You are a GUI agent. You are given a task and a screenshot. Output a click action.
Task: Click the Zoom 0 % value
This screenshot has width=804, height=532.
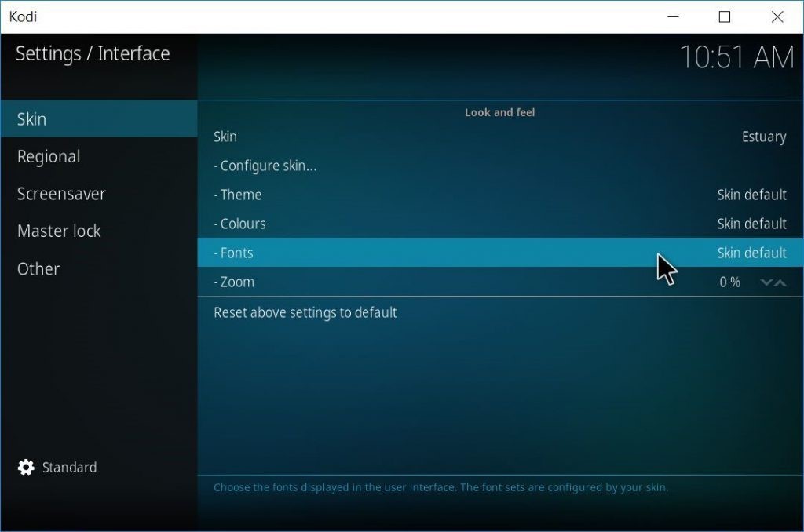(x=729, y=282)
